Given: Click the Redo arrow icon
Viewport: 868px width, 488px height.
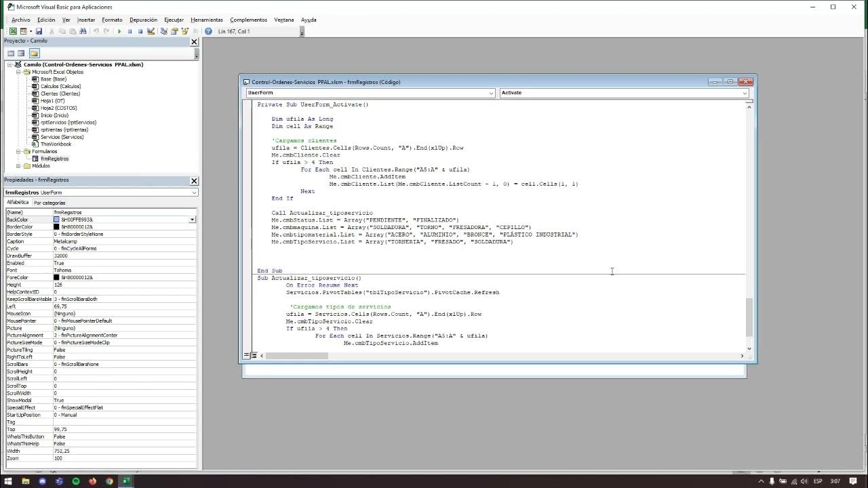Looking at the screenshot, I should pos(106,31).
